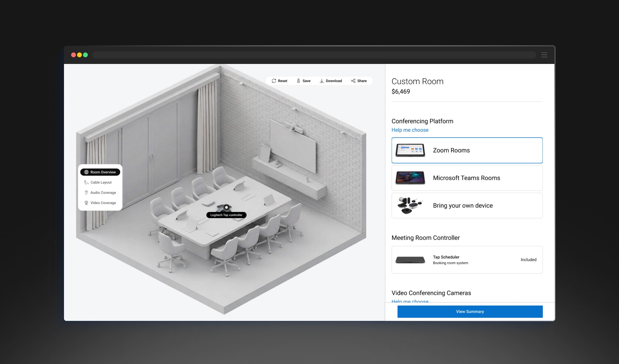This screenshot has height=364, width=619.
Task: Click the yellow minimize window dot
Action: (79, 55)
